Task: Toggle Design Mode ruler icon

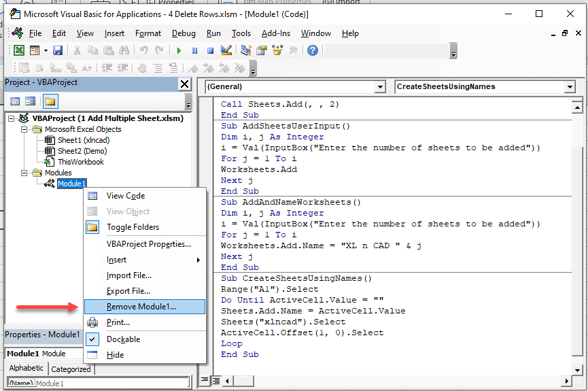Action: (226, 50)
